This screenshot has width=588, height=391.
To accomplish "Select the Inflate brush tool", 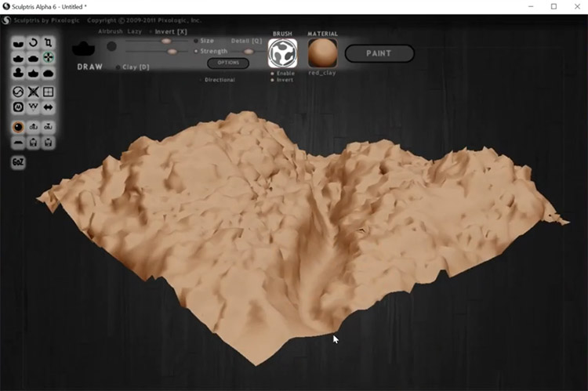I will [18, 73].
